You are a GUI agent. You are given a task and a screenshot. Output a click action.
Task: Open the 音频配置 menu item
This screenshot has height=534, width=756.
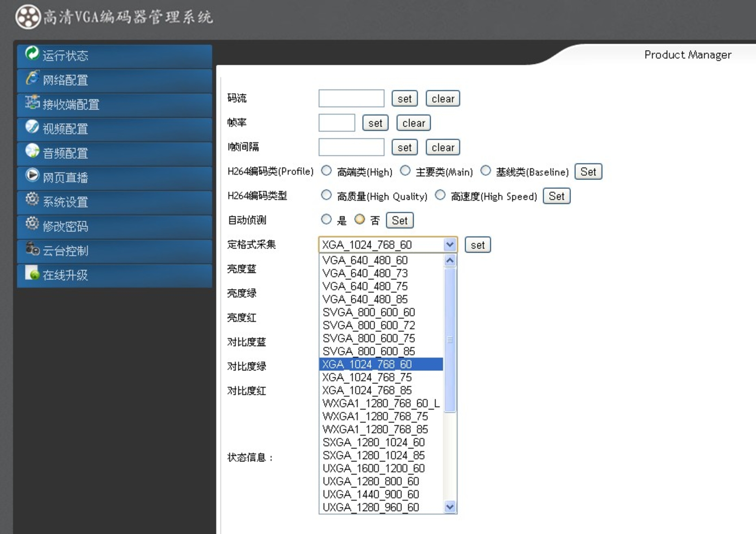coord(115,154)
